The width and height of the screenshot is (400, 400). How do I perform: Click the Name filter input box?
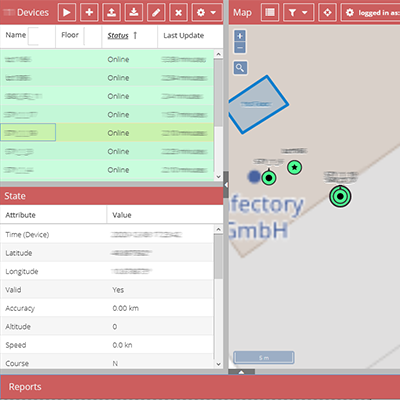[x=33, y=36]
